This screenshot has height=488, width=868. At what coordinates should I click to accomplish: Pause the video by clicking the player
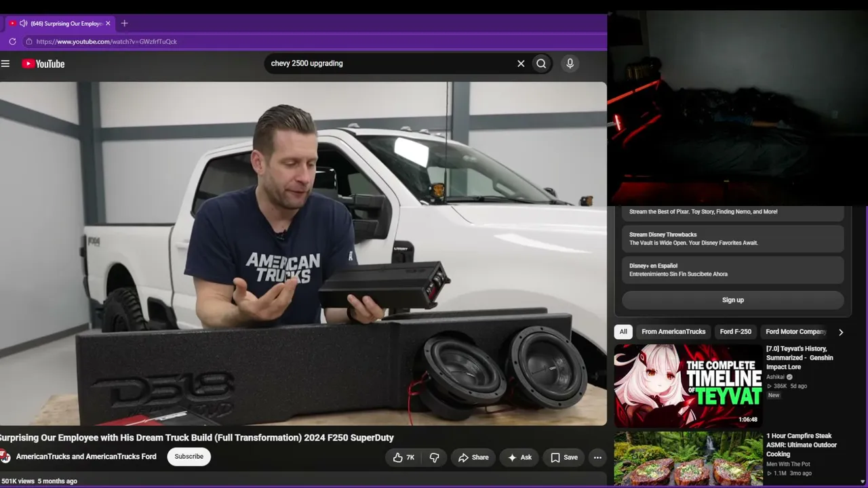(x=303, y=253)
